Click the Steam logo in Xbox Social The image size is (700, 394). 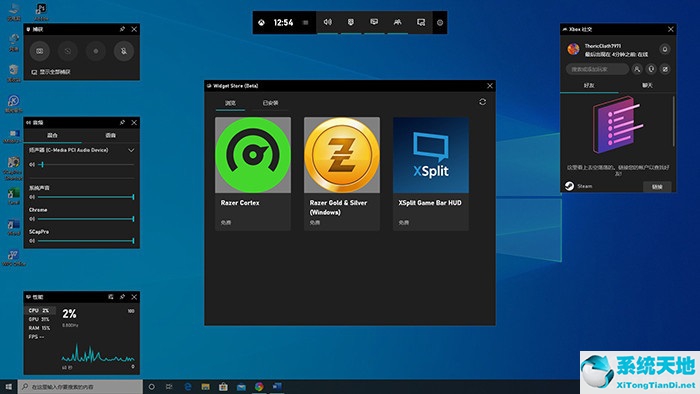(569, 186)
